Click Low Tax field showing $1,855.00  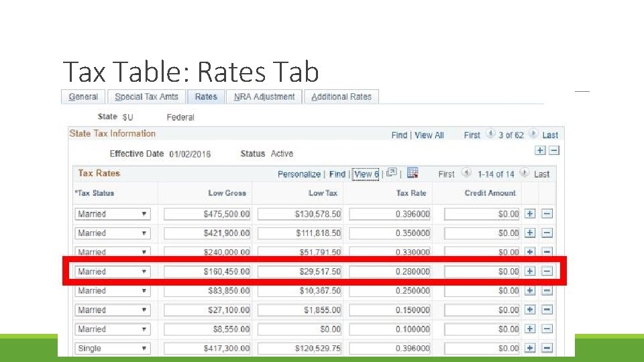pyautogui.click(x=299, y=310)
